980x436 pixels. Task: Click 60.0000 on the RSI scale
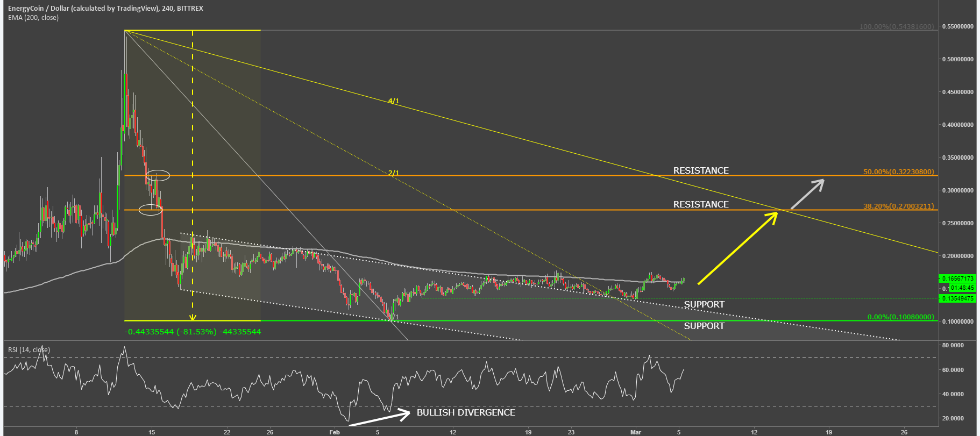pos(953,370)
